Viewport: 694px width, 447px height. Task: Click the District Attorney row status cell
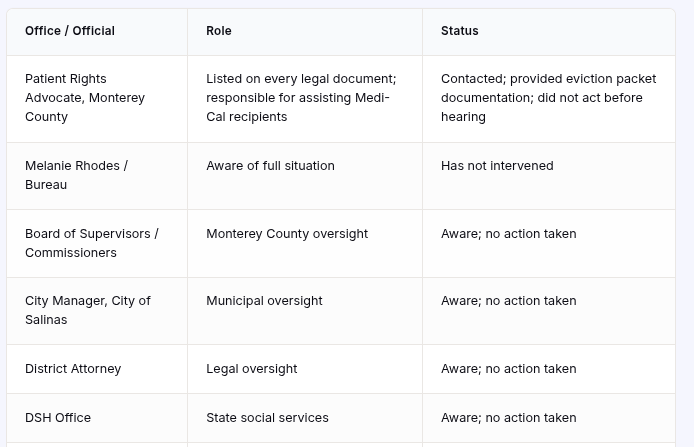tap(549, 369)
